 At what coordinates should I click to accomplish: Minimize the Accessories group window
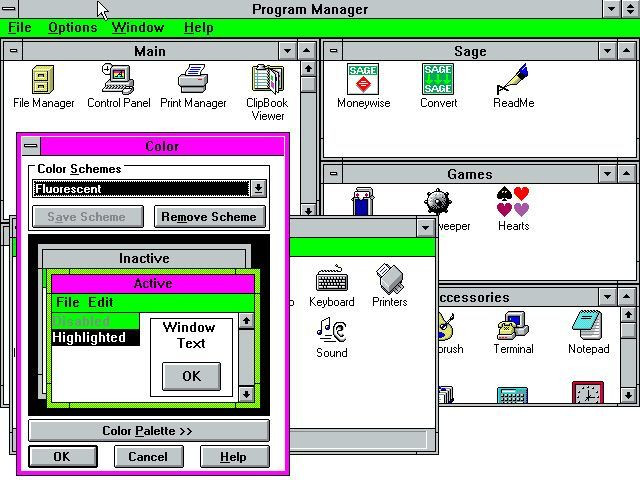coord(607,297)
